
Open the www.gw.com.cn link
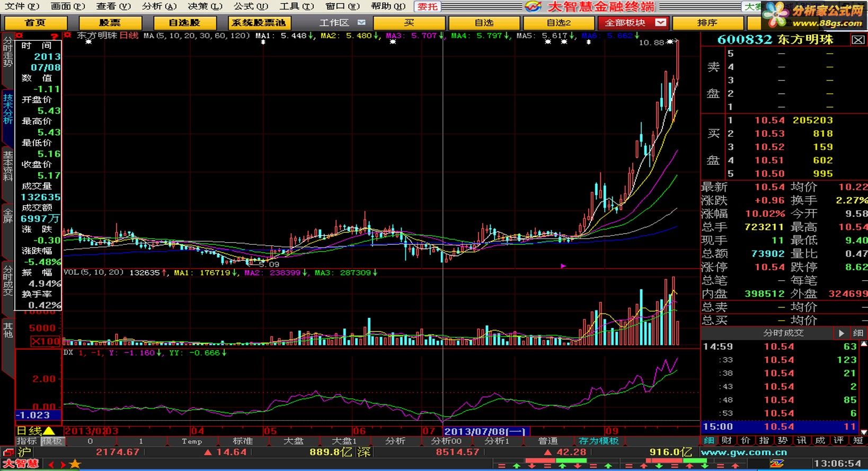pos(743,452)
